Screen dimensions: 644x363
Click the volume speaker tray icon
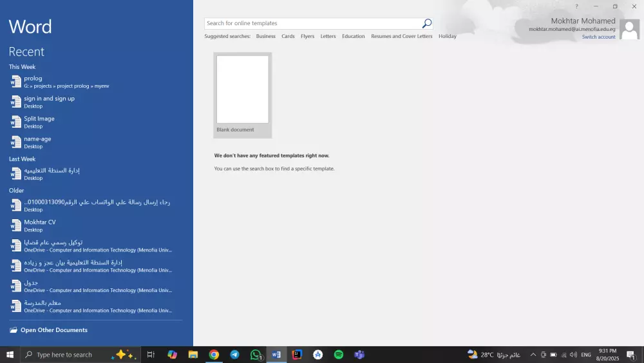[573, 355]
